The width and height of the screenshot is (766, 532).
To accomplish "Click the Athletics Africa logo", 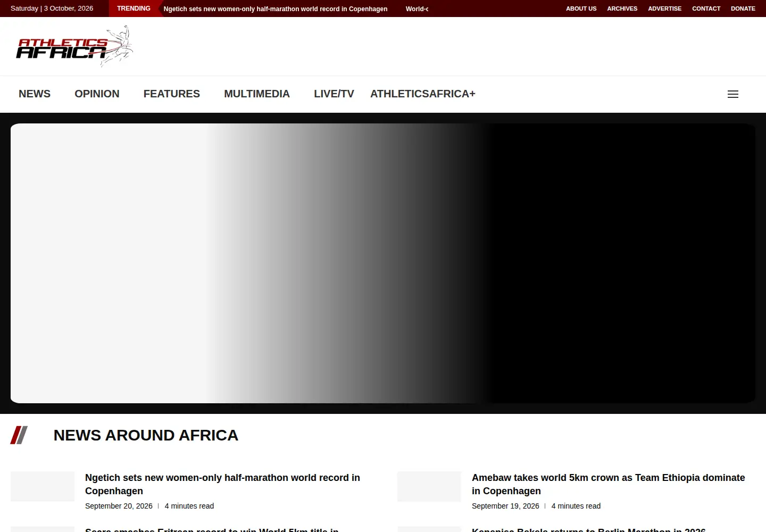I will pyautogui.click(x=74, y=46).
